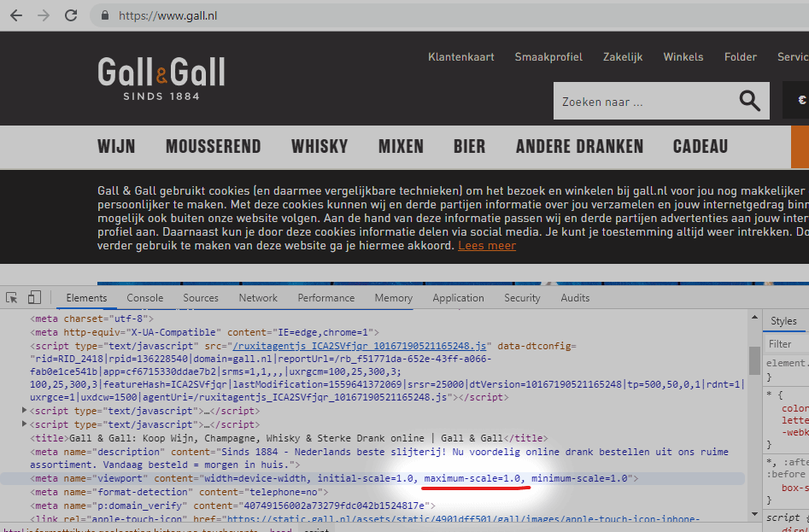809x532 pixels.
Task: Select the p:domain_verify meta line
Action: pos(232,506)
